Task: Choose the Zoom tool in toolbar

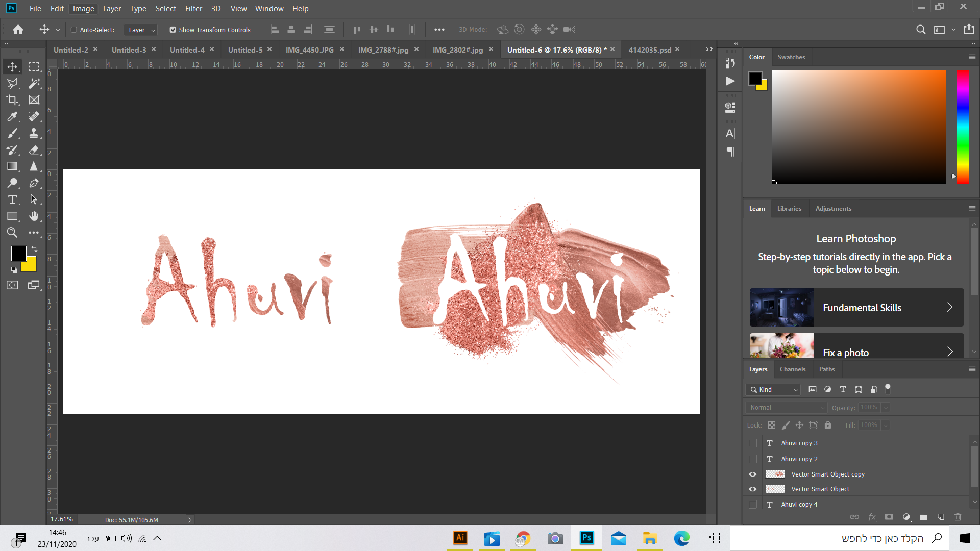Action: tap(12, 233)
